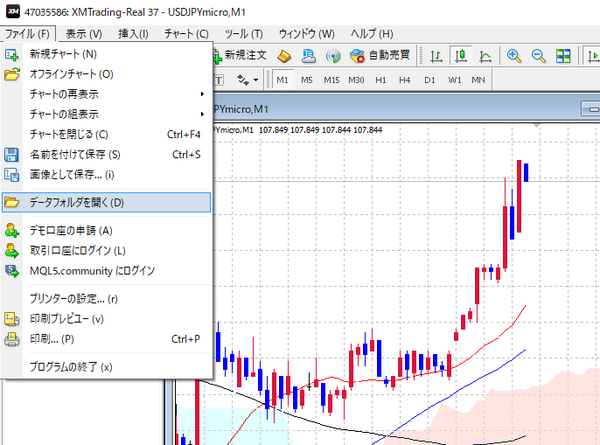Image resolution: width=600 pixels, height=445 pixels.
Task: Select the MN monthly timeframe button
Action: [x=479, y=79]
